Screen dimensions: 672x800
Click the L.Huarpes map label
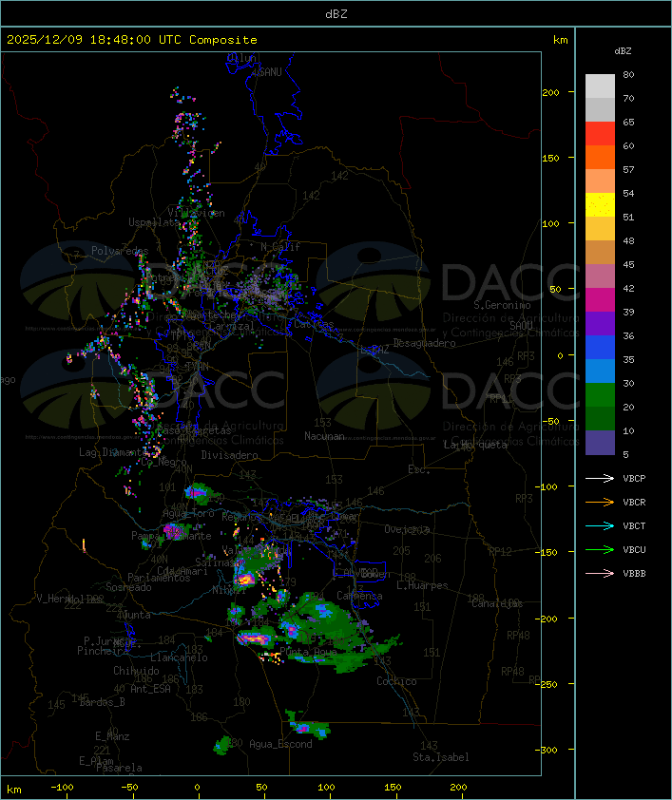(422, 585)
